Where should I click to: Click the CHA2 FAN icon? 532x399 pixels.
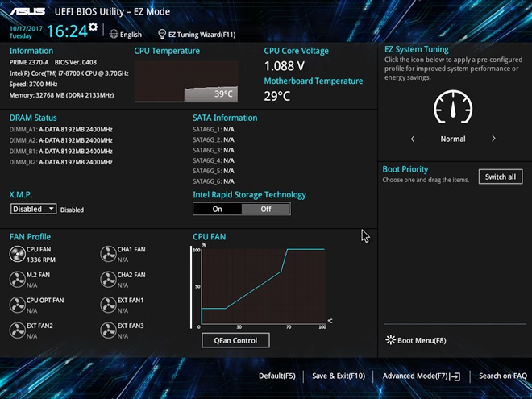tap(108, 280)
